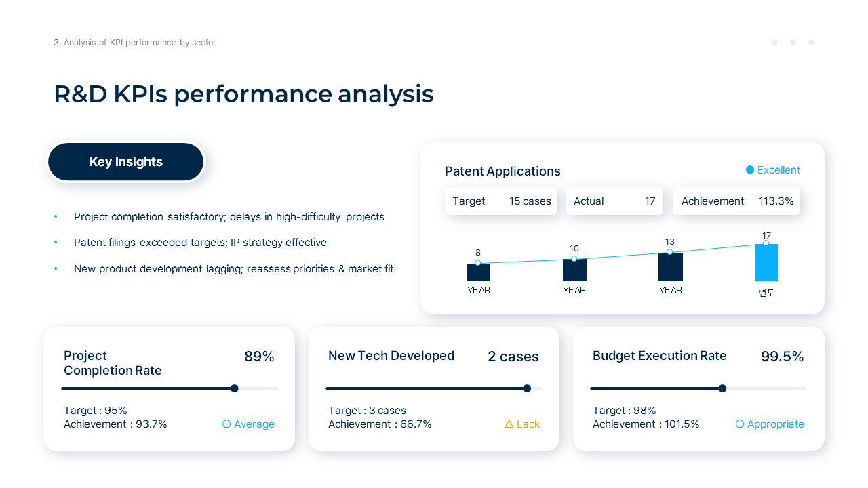Screen dimensions: 868x488
Task: Click the Lack warning triangle icon
Action: tap(509, 424)
